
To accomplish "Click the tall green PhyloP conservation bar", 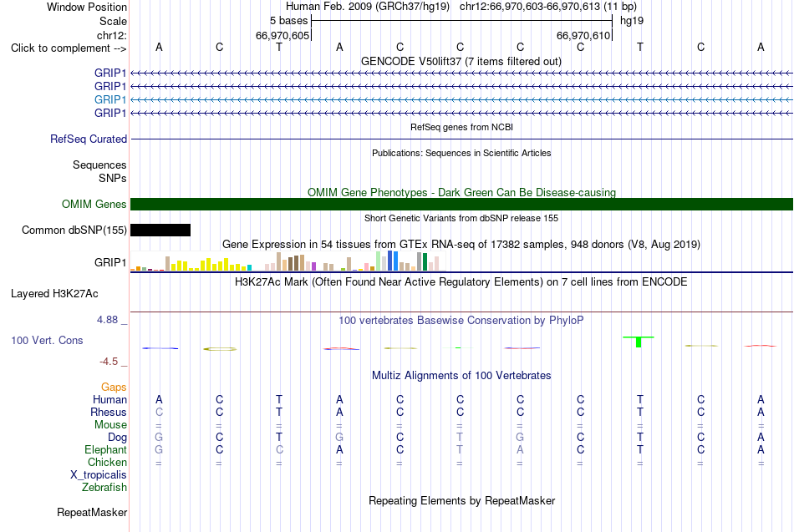I will (639, 342).
